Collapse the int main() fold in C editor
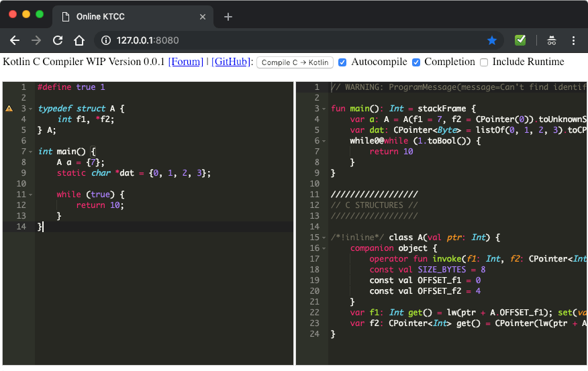The height and width of the screenshot is (371, 588). (31, 152)
